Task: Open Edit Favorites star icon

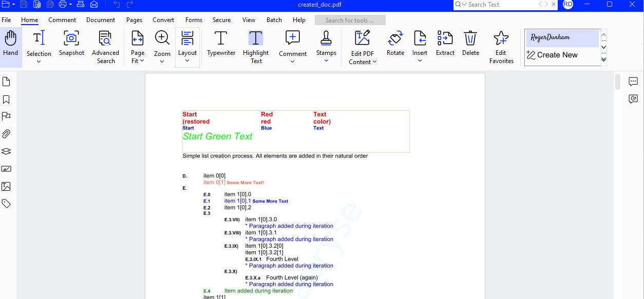Action: (x=501, y=38)
